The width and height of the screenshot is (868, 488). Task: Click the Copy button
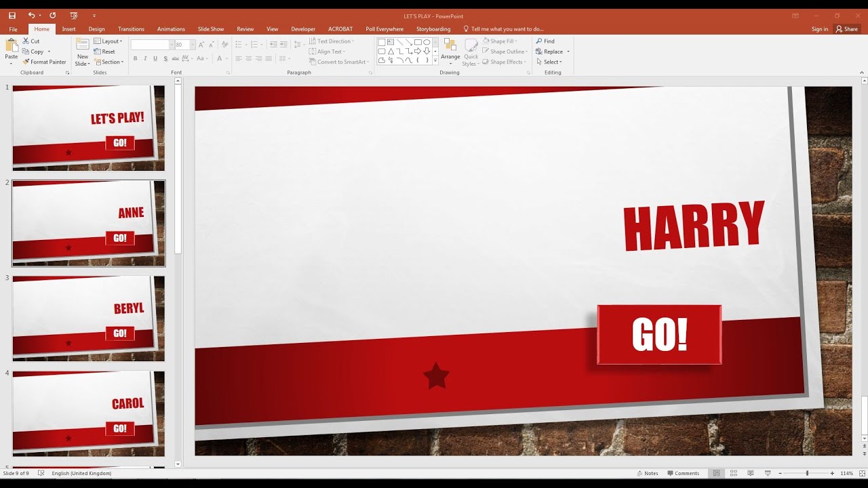tap(34, 52)
